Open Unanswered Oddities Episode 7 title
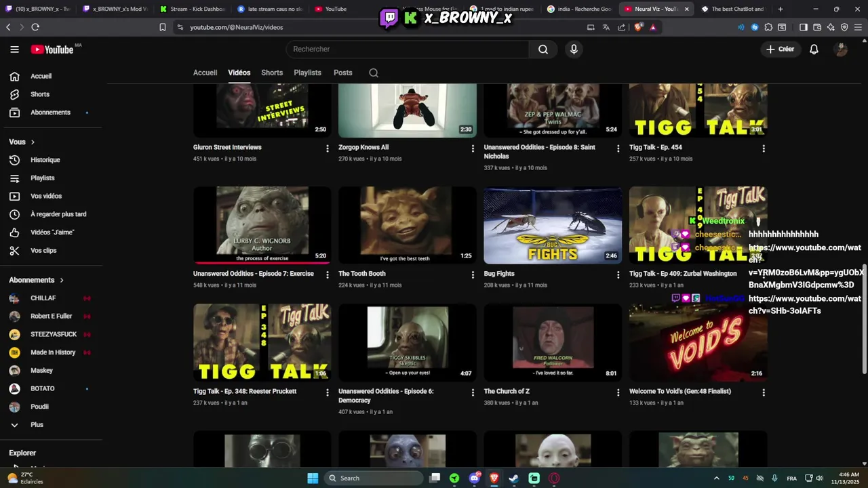The height and width of the screenshot is (488, 868). pos(254,274)
